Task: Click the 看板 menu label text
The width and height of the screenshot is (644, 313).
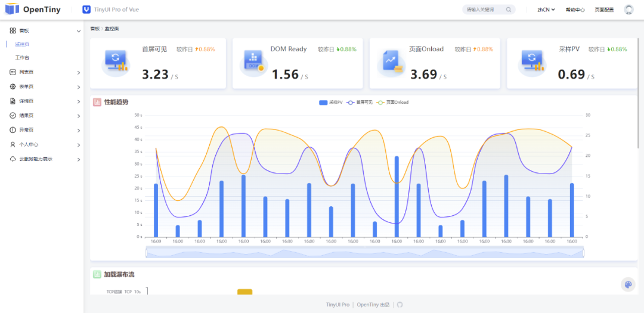Action: pos(24,30)
